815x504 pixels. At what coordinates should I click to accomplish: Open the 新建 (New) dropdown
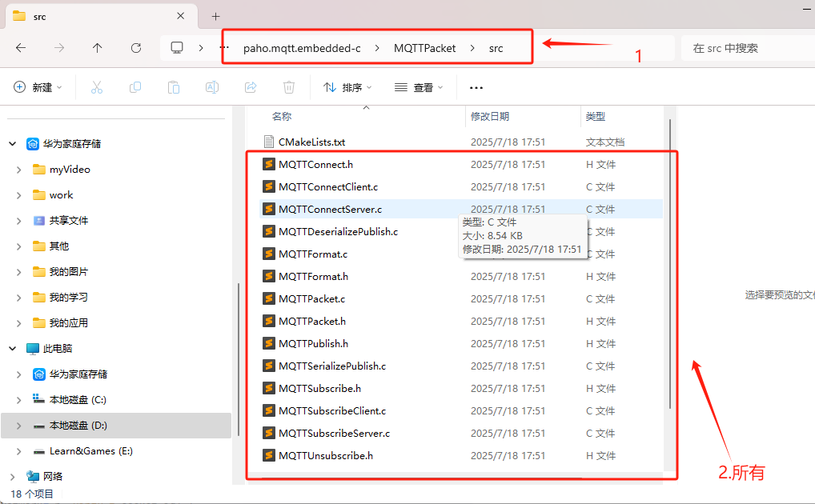[x=38, y=87]
